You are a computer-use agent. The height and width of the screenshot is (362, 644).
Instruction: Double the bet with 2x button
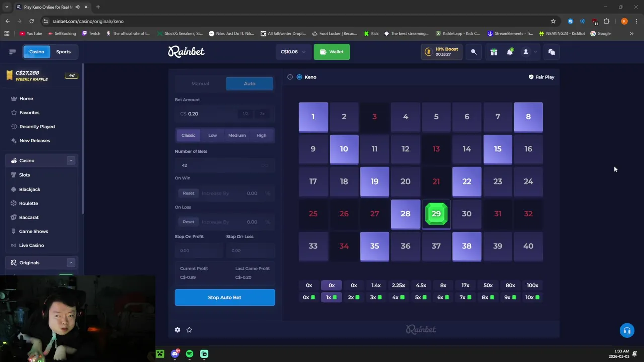click(262, 114)
